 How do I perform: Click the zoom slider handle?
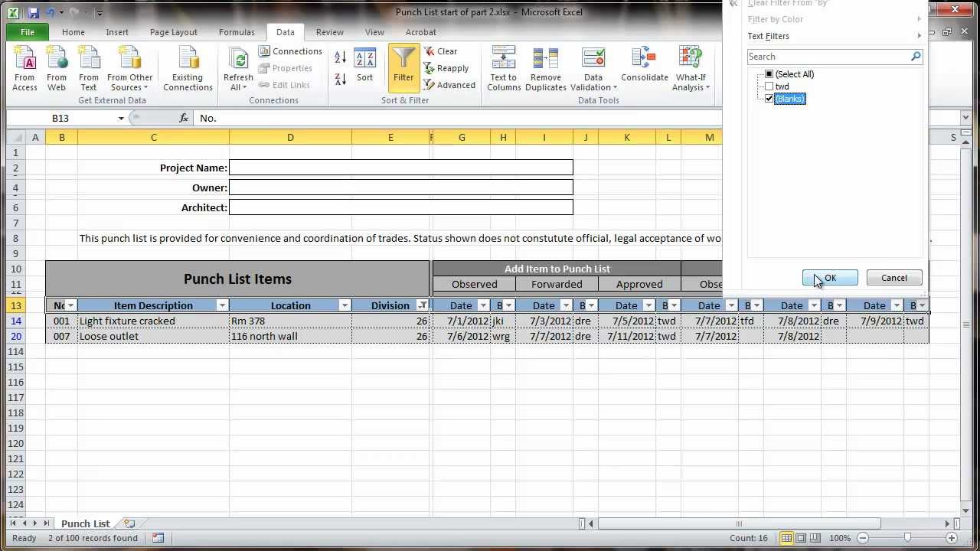click(x=907, y=538)
